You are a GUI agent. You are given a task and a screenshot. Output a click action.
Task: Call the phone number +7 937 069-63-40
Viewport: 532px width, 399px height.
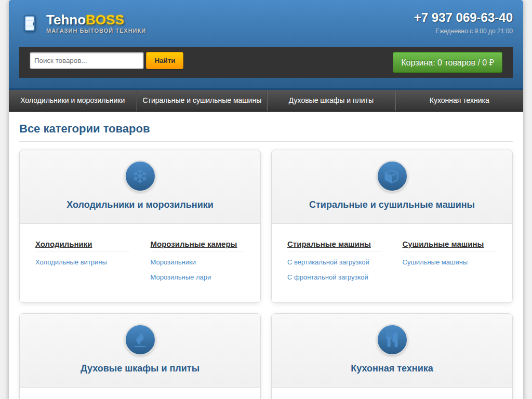(463, 18)
